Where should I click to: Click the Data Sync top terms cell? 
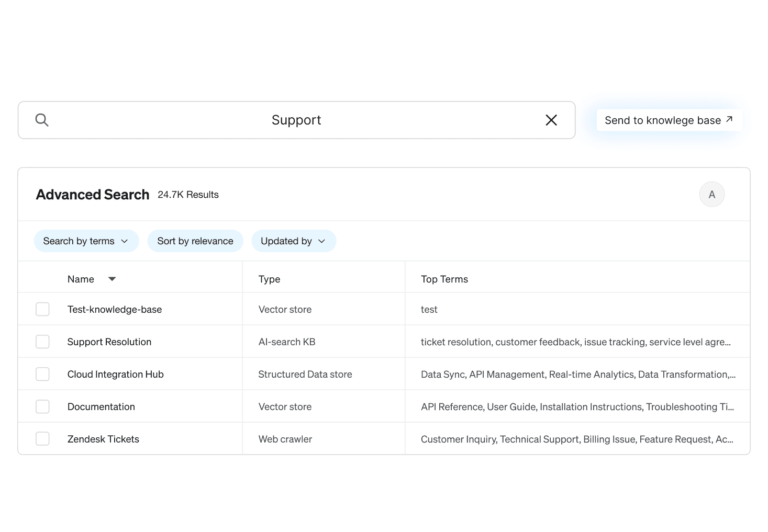pos(578,375)
